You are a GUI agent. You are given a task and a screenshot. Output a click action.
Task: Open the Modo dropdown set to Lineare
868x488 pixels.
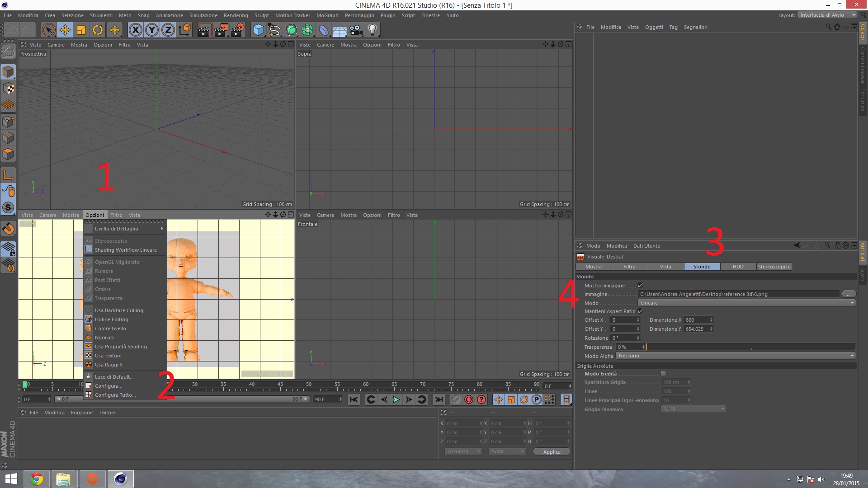[x=746, y=303]
